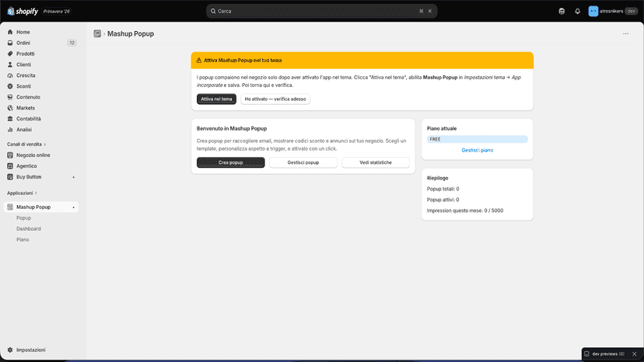Click the Benvenuto in Mashup Popup heading
Image resolution: width=644 pixels, height=362 pixels.
pos(232,128)
